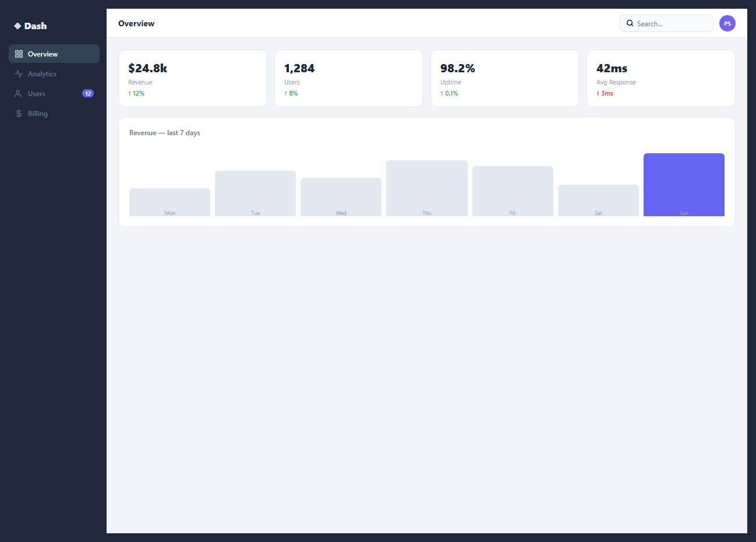Select the Overview label in sidebar
Viewport: 756px width, 542px height.
(43, 54)
